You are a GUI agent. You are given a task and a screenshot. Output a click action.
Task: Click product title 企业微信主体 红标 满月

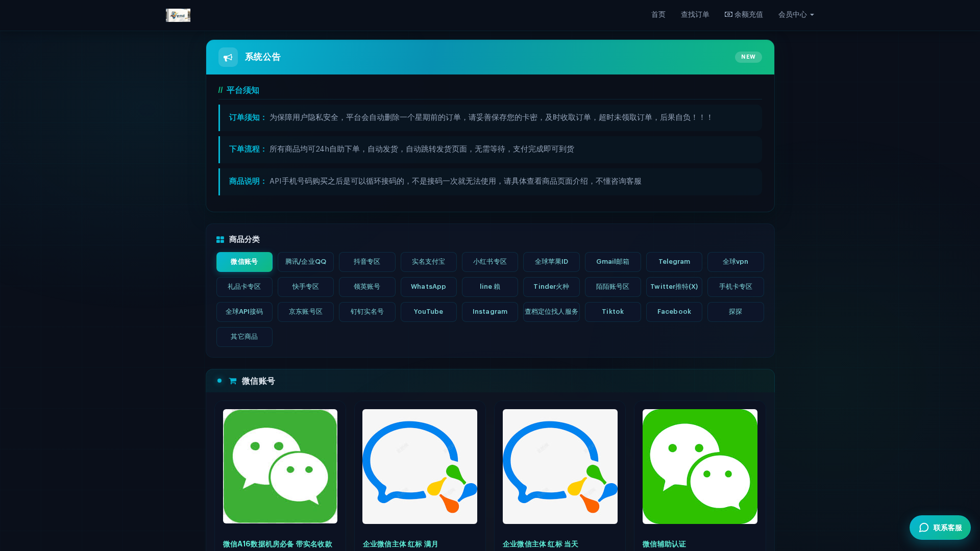[400, 544]
